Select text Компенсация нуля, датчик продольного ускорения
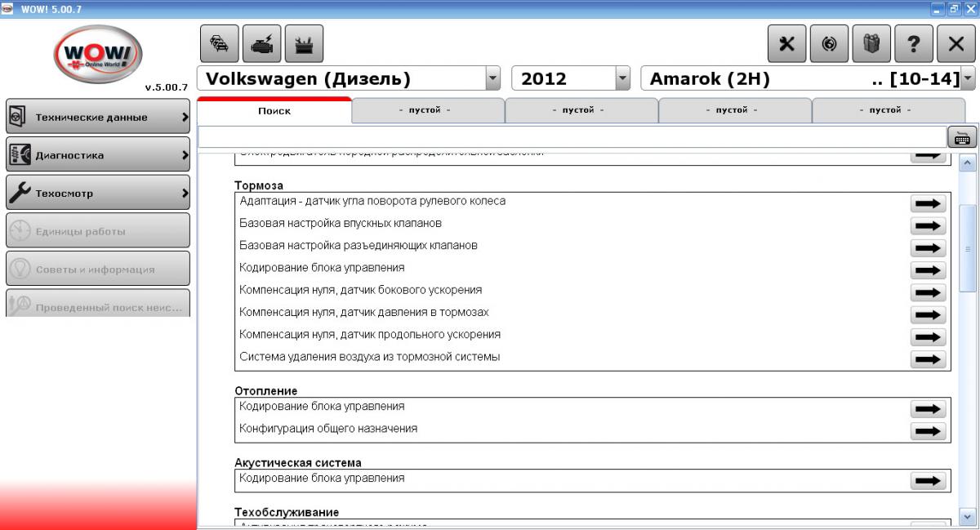 [x=370, y=334]
